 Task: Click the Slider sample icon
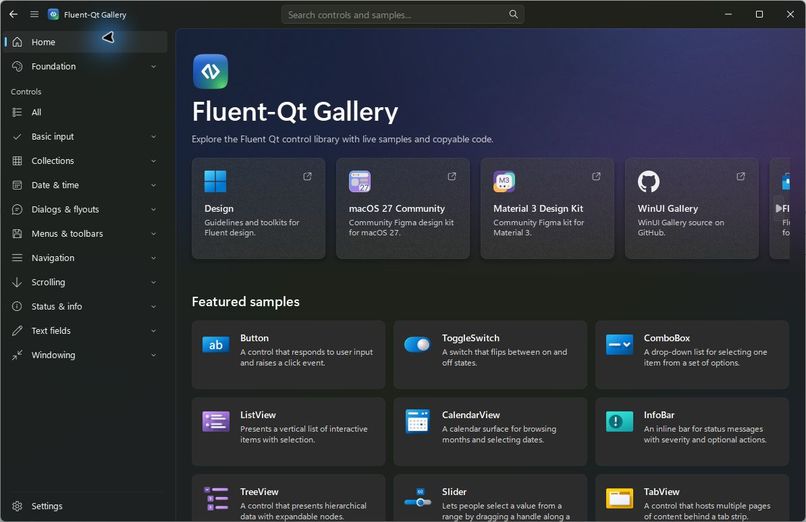[417, 498]
